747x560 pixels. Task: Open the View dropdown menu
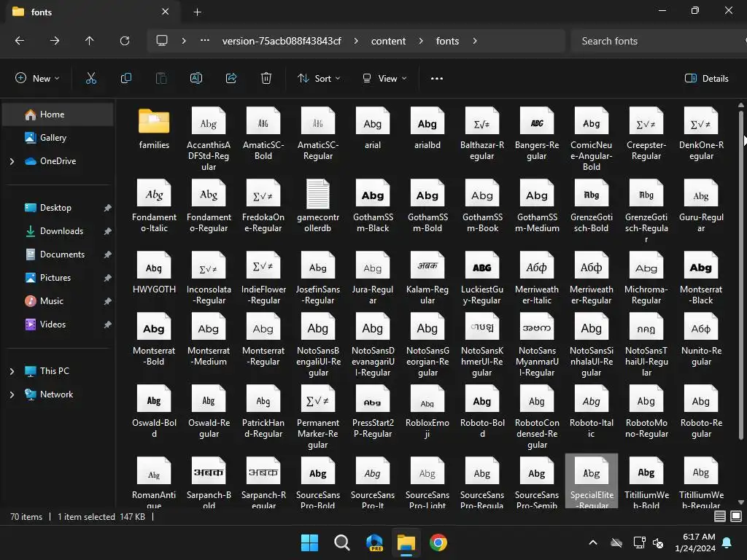click(384, 79)
